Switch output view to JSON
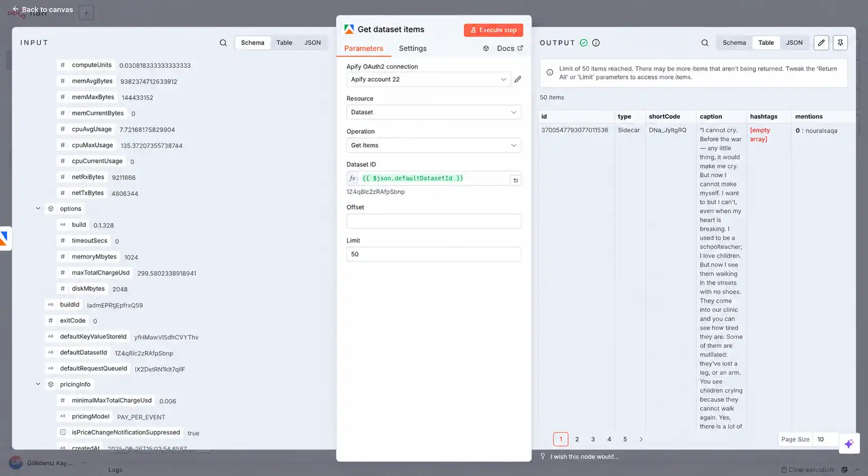 pos(794,43)
